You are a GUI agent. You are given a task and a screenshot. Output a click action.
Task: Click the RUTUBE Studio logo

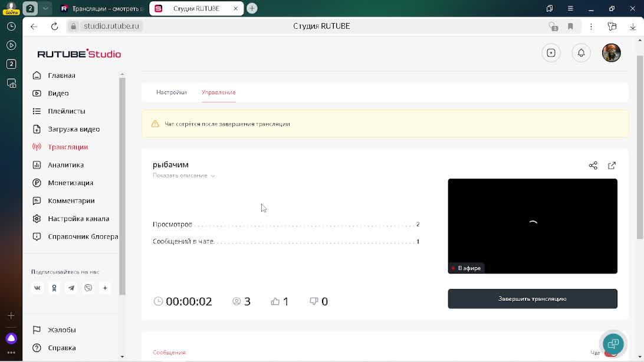tap(79, 54)
